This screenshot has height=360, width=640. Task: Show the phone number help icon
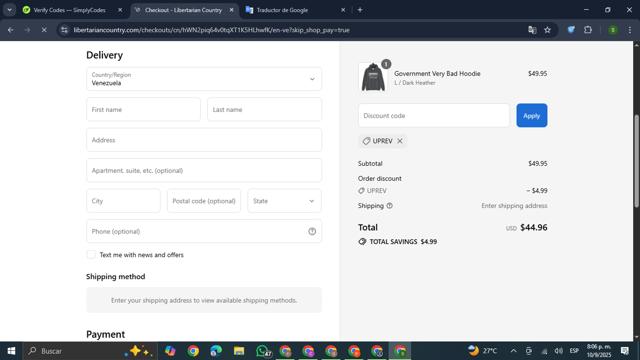point(312,231)
